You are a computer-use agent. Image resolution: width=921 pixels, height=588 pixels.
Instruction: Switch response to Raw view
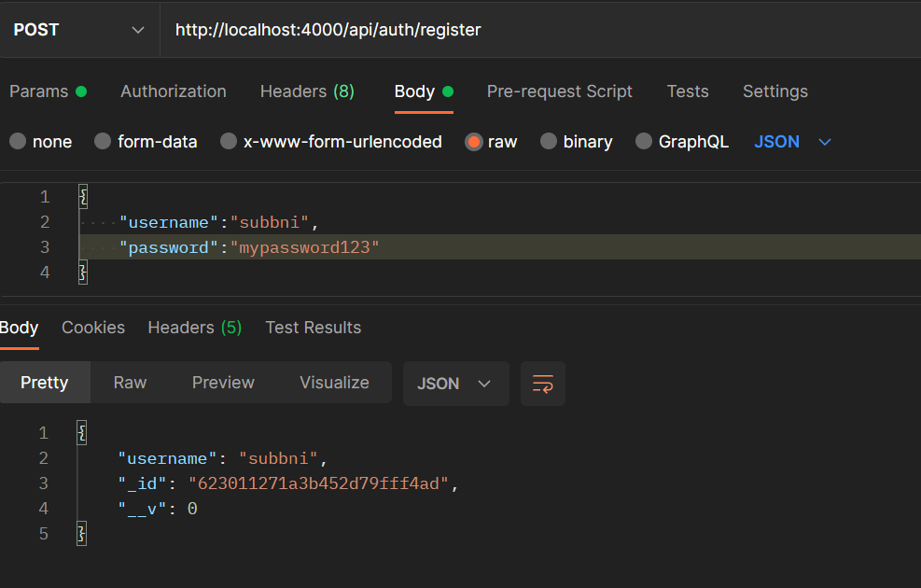pos(130,383)
